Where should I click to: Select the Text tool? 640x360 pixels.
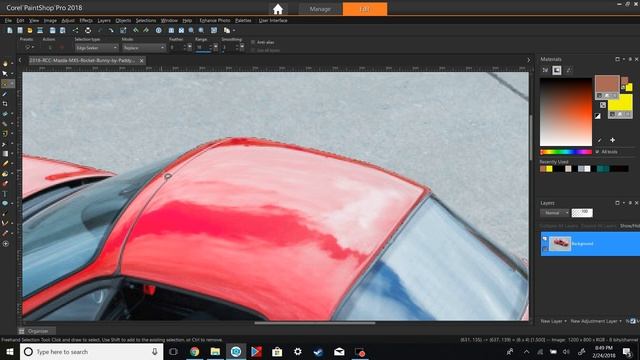tap(5, 194)
